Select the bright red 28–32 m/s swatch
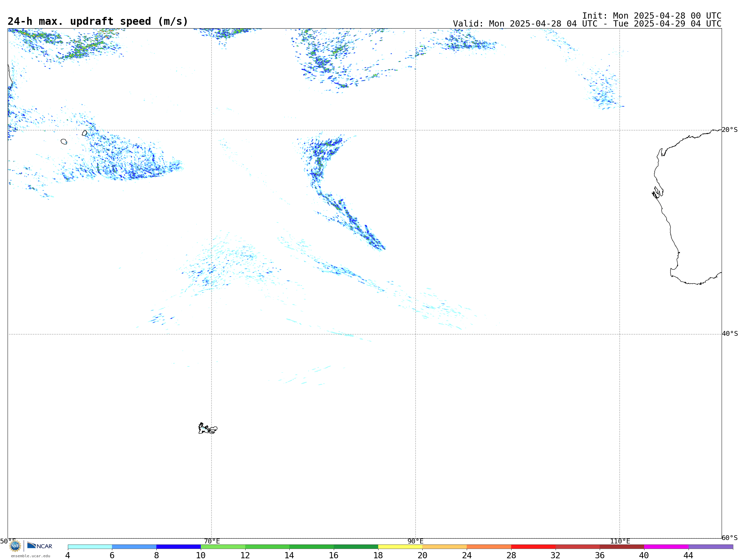Viewport: 744px width, 560px height. pos(533,547)
